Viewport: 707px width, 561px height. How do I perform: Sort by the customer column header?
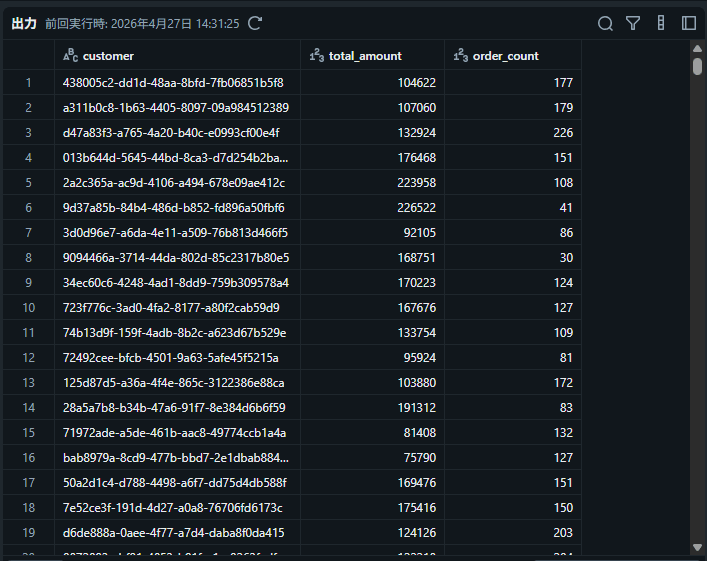(108, 56)
